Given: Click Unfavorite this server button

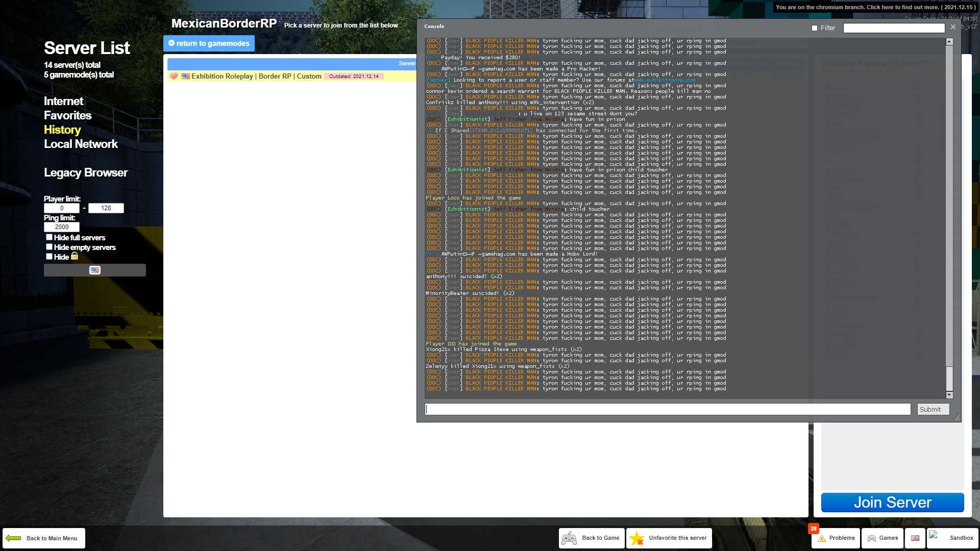Looking at the screenshot, I should click(x=669, y=538).
